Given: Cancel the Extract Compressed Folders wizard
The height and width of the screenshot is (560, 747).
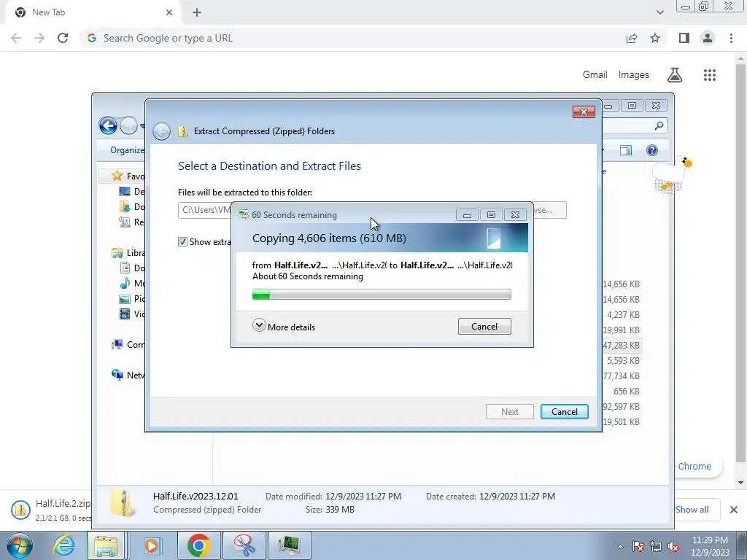Looking at the screenshot, I should coord(564,412).
